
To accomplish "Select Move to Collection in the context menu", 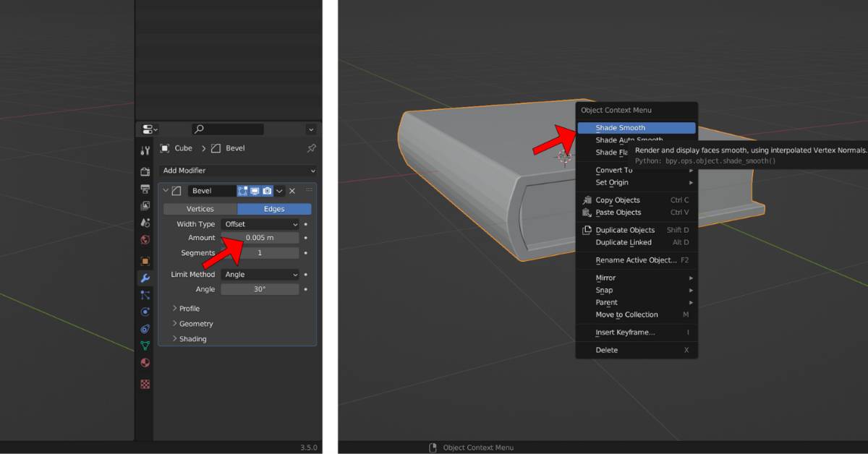I will (x=626, y=314).
